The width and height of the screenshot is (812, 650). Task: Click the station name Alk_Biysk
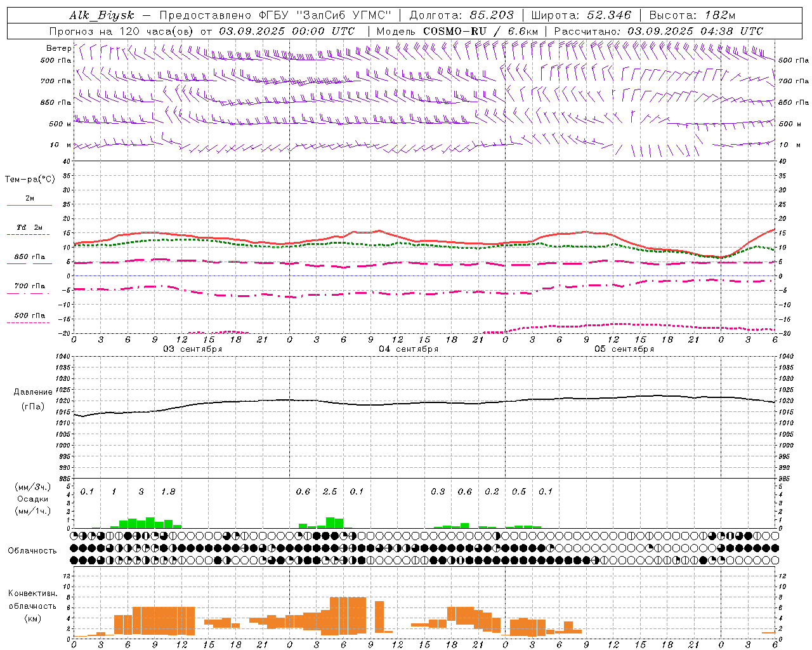coord(101,16)
